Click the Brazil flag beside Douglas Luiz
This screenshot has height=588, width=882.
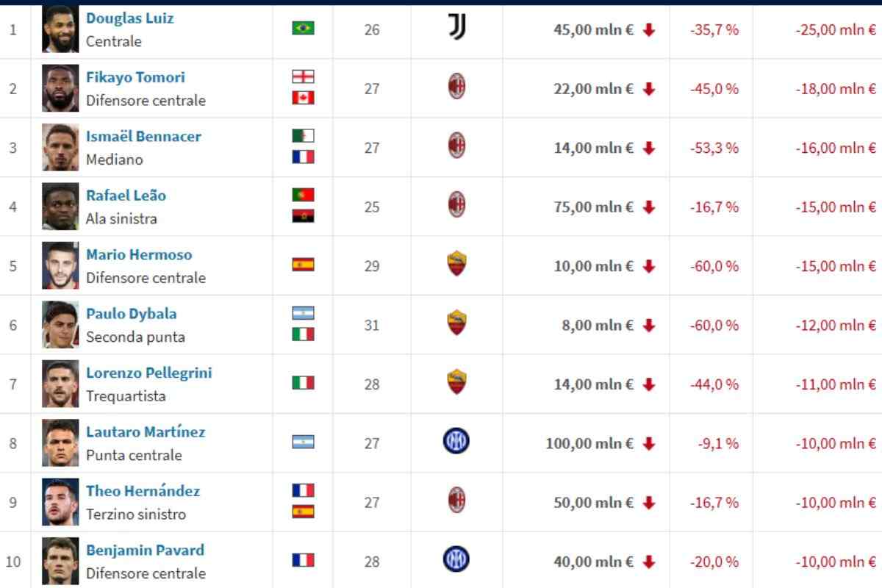303,28
